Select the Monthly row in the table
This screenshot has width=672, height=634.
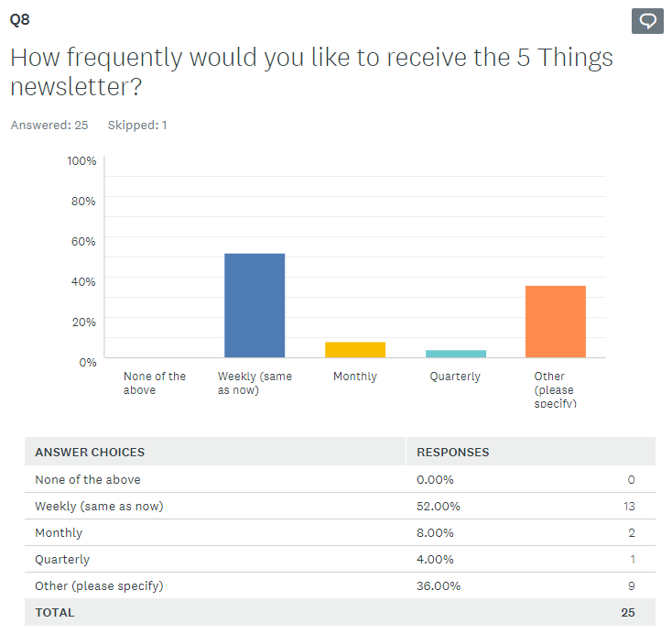(x=59, y=532)
